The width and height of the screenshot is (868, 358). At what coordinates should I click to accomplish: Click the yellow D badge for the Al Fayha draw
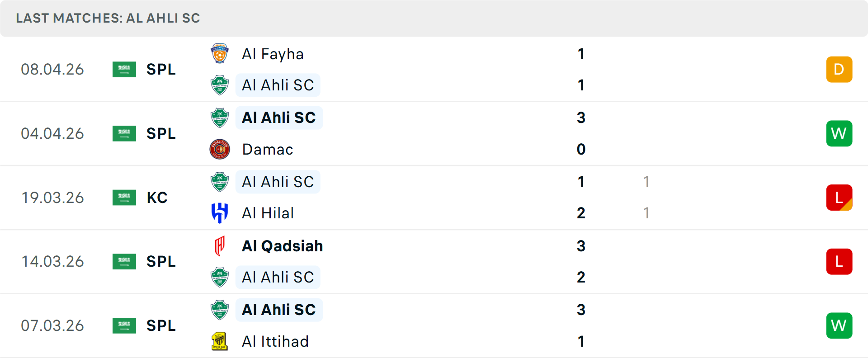click(839, 69)
